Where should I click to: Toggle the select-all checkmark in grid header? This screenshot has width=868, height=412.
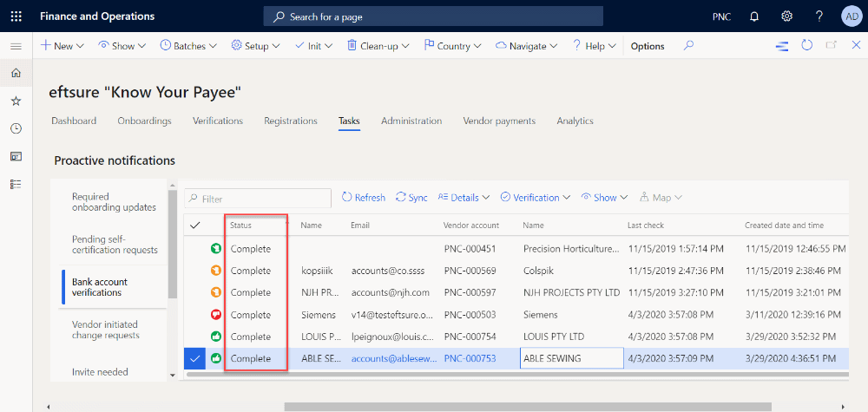click(x=194, y=225)
